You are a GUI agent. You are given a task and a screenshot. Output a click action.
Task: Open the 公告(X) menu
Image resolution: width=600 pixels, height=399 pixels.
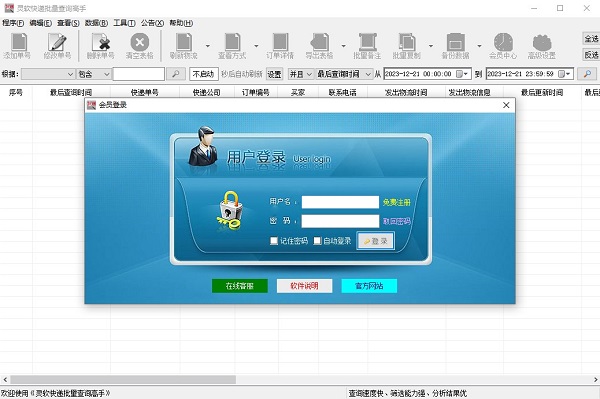click(x=152, y=23)
